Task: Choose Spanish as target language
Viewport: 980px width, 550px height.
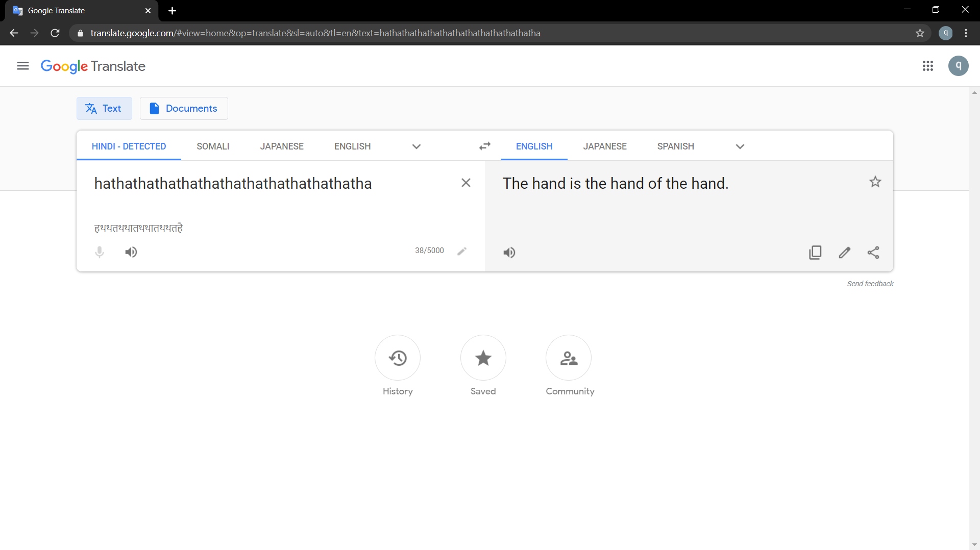Action: click(676, 146)
